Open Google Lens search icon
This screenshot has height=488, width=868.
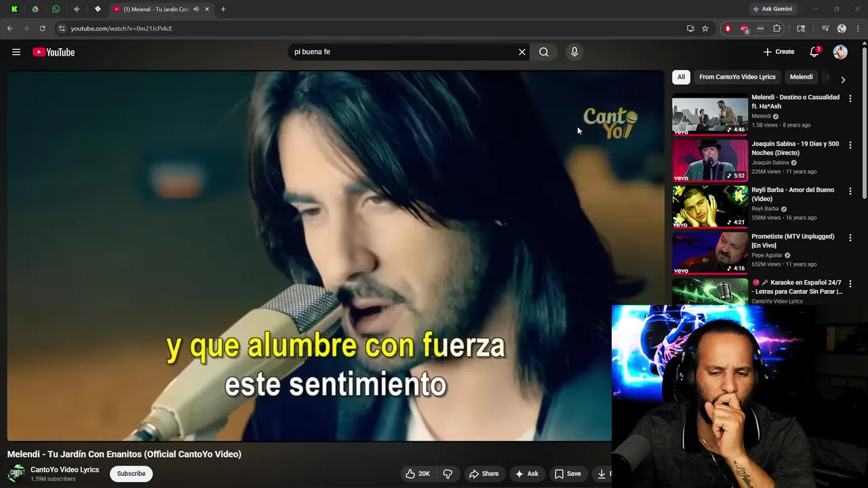(x=801, y=28)
